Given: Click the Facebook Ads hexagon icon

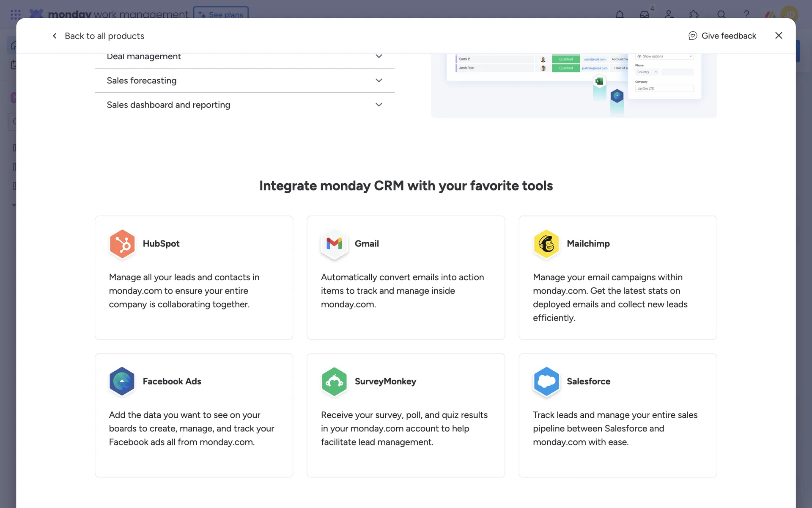Looking at the screenshot, I should (x=122, y=381).
